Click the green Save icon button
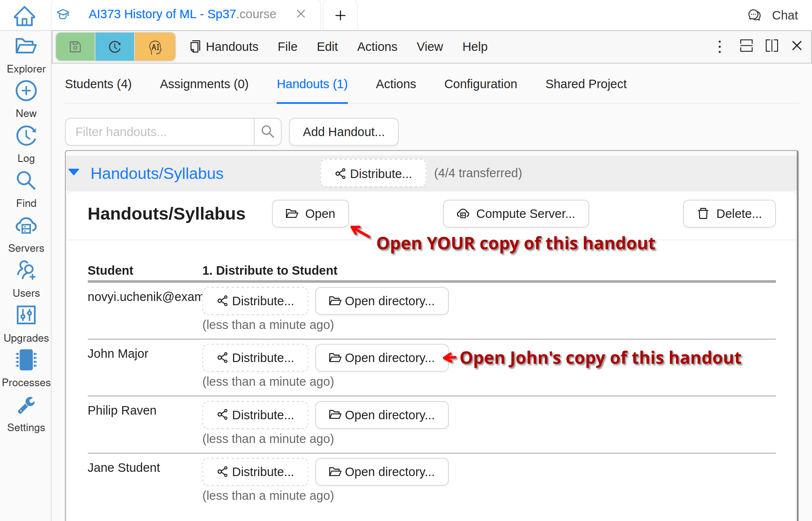 coord(75,47)
